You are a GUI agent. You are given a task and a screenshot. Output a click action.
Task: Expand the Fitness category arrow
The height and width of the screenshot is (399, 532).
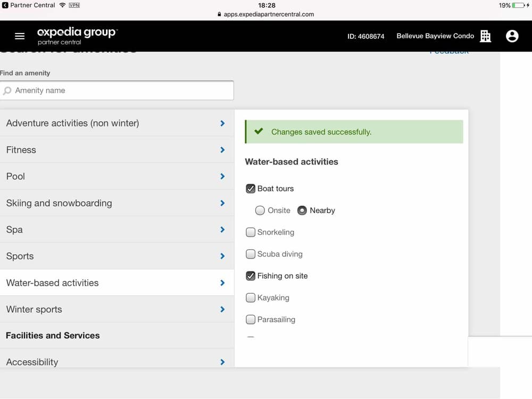[222, 149]
